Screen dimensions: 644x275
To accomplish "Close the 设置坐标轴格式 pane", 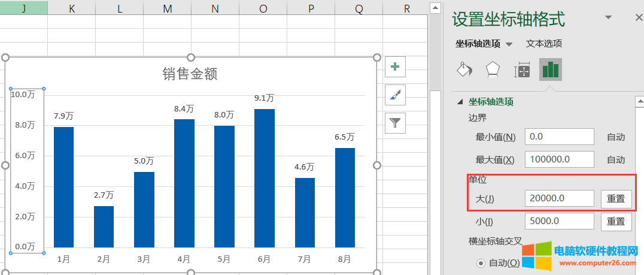I will [638, 18].
